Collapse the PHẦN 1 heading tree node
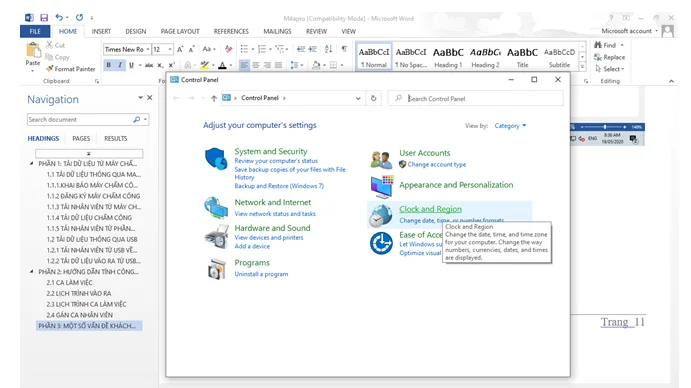This screenshot has width=691, height=388. pyautogui.click(x=31, y=164)
